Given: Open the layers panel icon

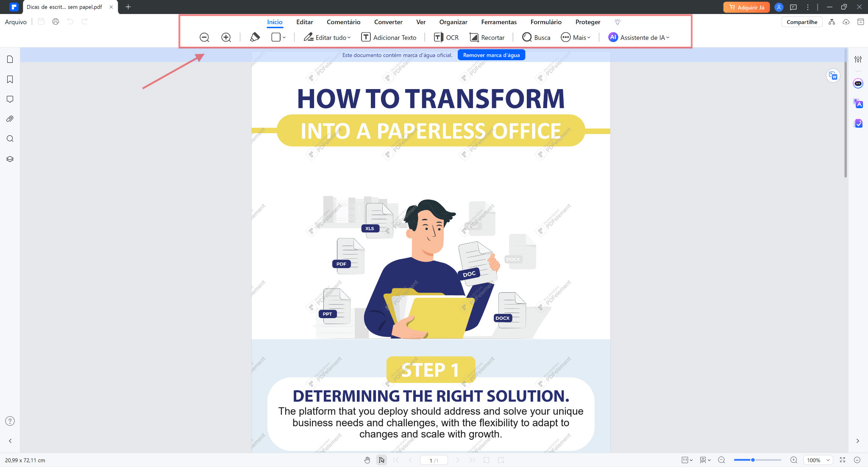Looking at the screenshot, I should tap(10, 159).
